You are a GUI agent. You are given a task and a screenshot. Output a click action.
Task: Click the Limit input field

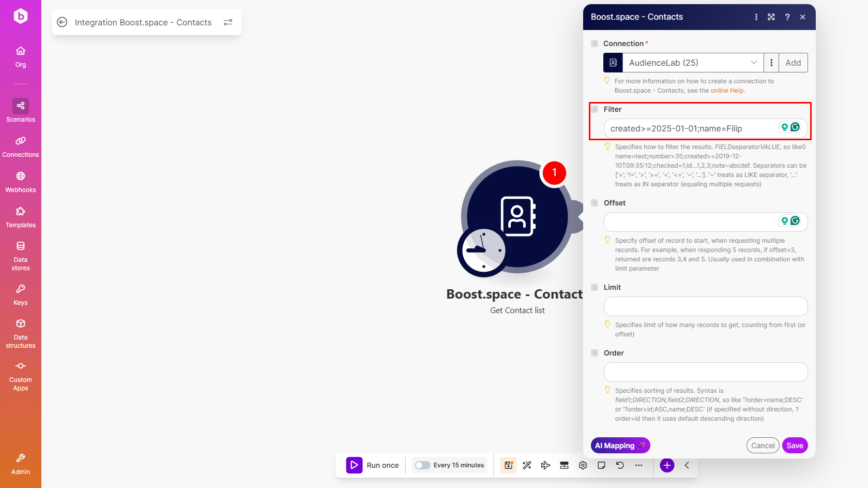coord(705,306)
